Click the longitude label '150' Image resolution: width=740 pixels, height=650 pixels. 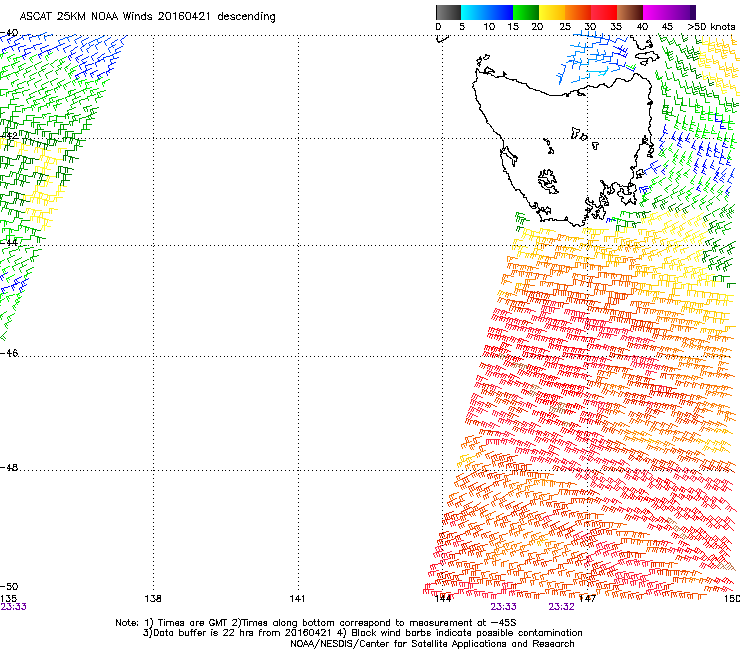(732, 599)
